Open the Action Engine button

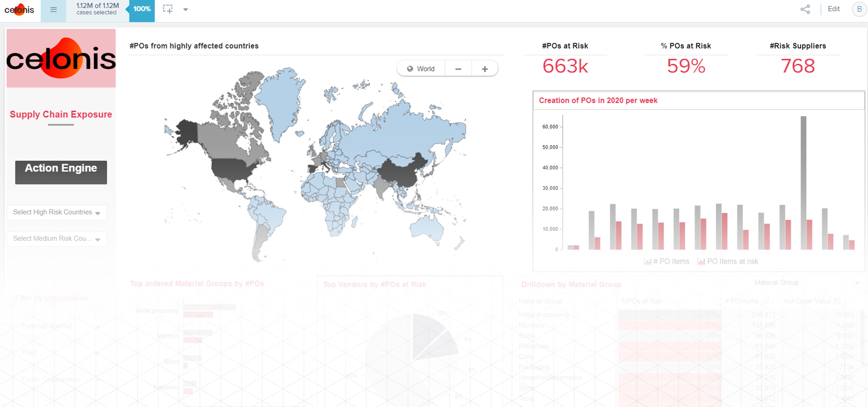click(x=61, y=172)
